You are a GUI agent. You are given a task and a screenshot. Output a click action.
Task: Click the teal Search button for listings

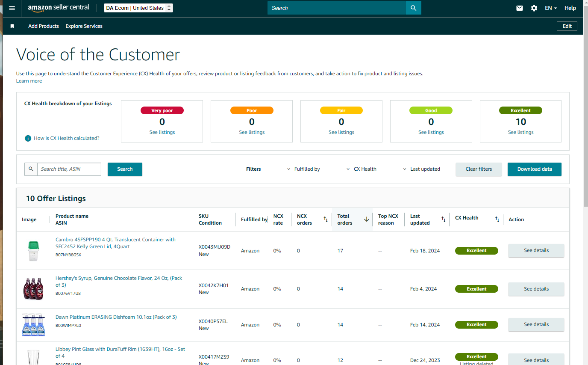click(x=125, y=169)
